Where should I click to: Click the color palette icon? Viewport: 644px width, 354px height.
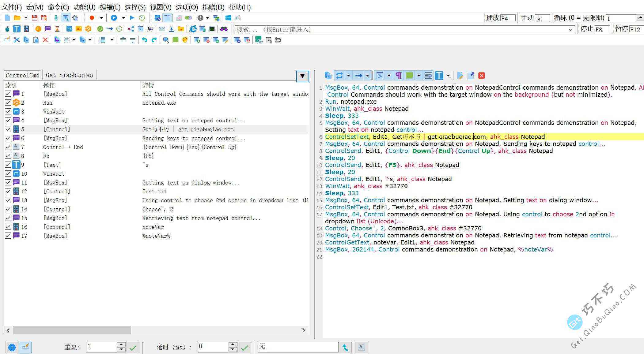coord(185,40)
